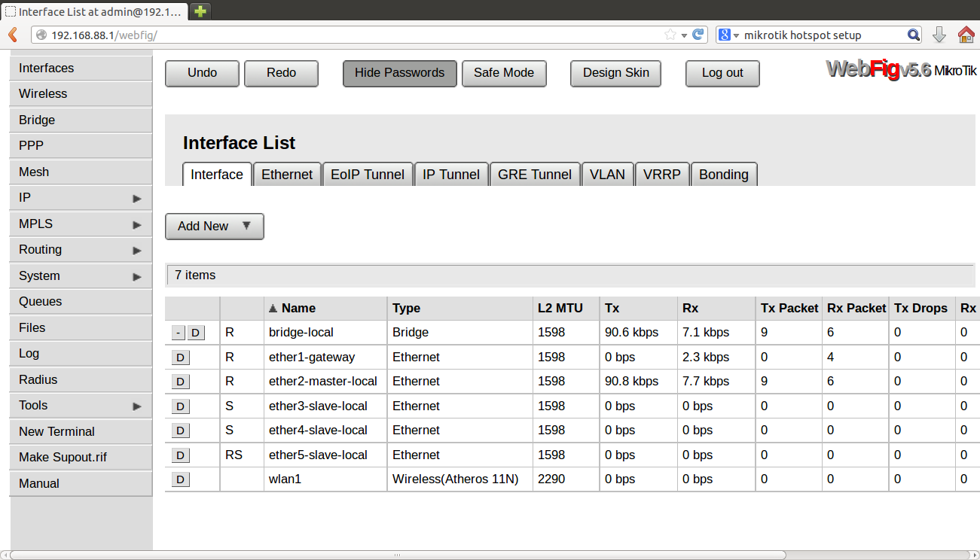
Task: Open the wlan1 interface entry
Action: point(285,479)
